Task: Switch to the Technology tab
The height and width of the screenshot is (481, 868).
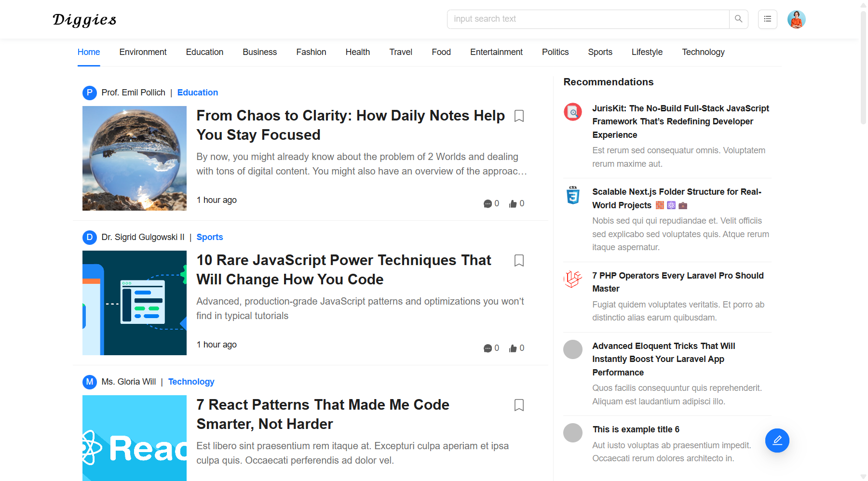Action: click(703, 52)
